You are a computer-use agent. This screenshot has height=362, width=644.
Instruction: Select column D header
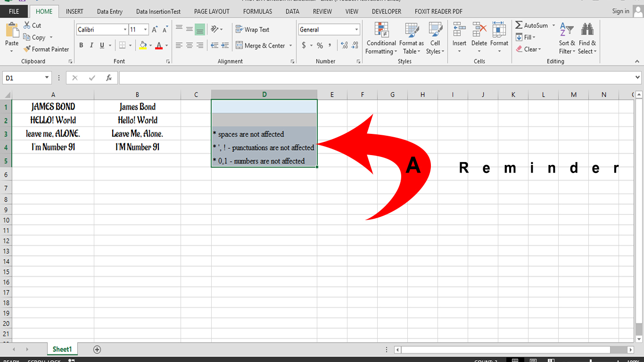pos(264,95)
